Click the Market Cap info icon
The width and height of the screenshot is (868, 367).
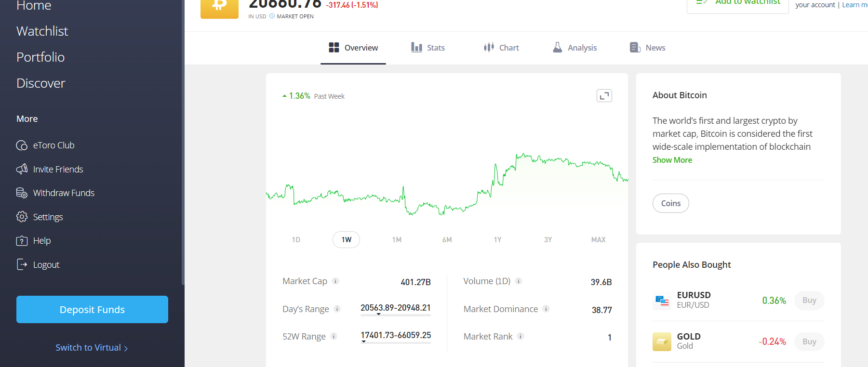tap(335, 281)
